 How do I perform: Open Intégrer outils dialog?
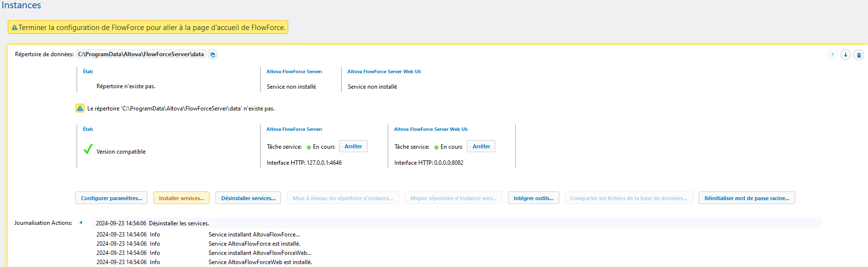534,198
